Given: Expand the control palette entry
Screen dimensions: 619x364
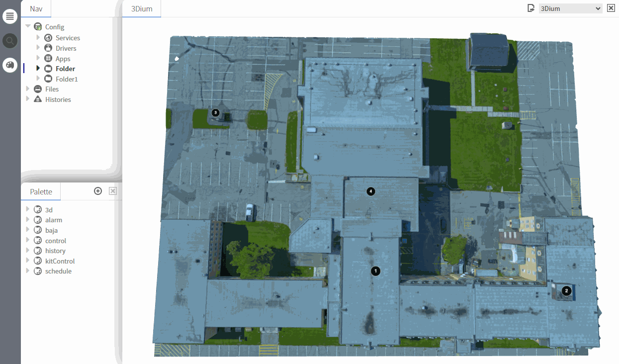Looking at the screenshot, I should coord(28,241).
